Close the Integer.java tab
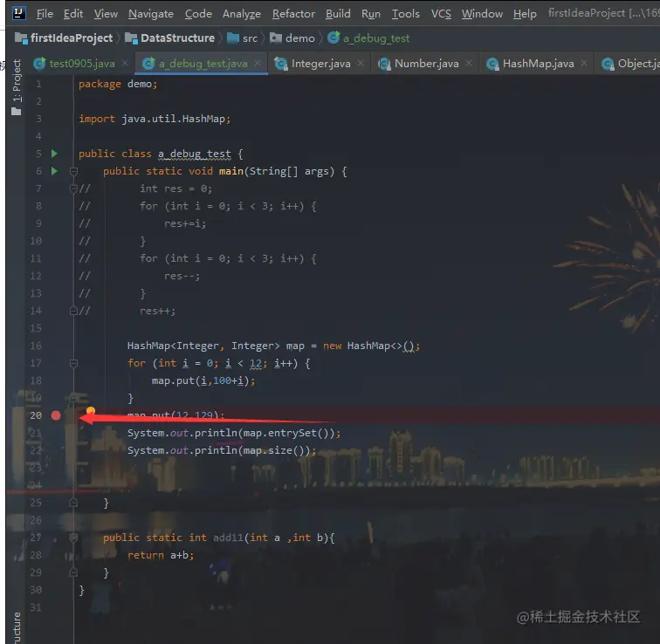The width and height of the screenshot is (660, 644). click(361, 63)
